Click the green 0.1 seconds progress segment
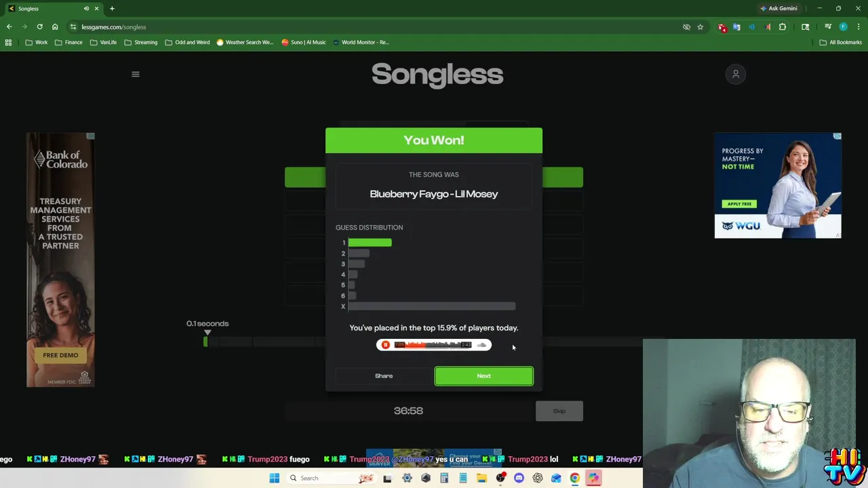 (205, 342)
